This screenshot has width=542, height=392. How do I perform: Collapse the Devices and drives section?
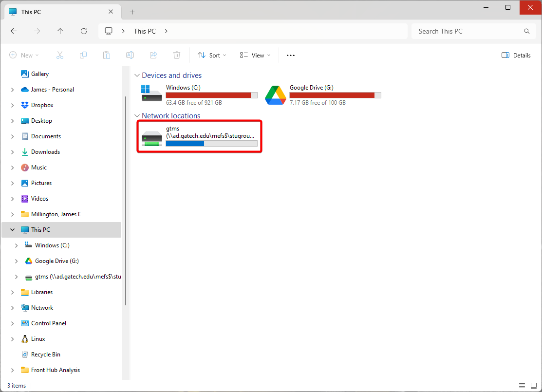[137, 75]
